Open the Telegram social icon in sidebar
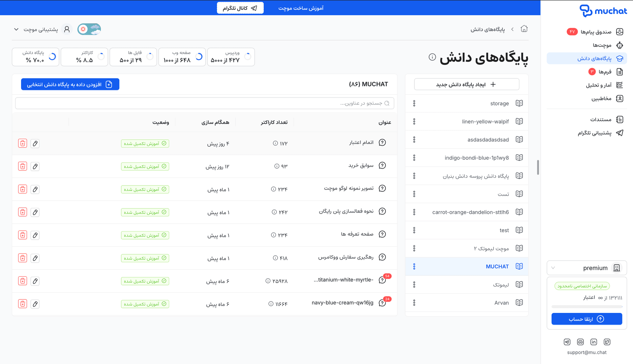 coord(567,342)
